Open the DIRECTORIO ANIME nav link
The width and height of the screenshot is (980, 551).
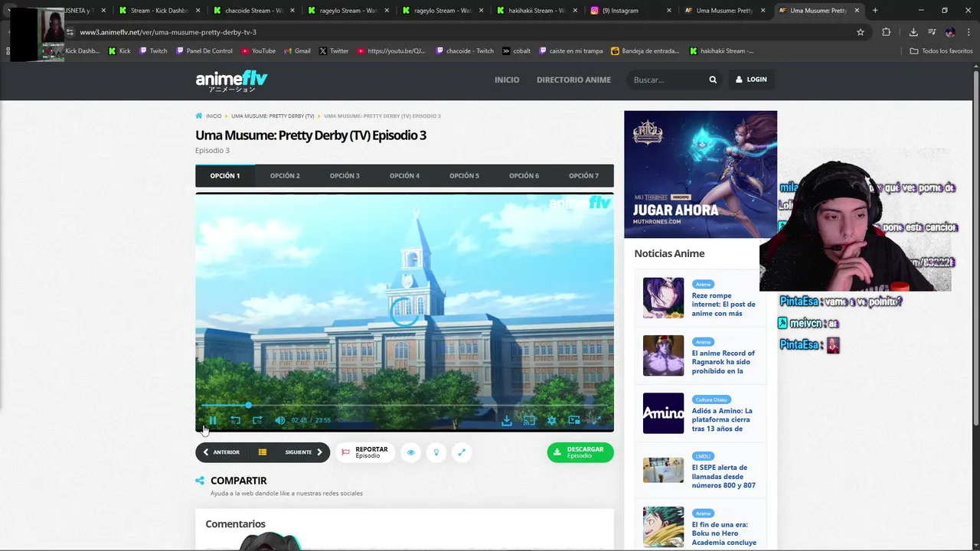pos(573,80)
